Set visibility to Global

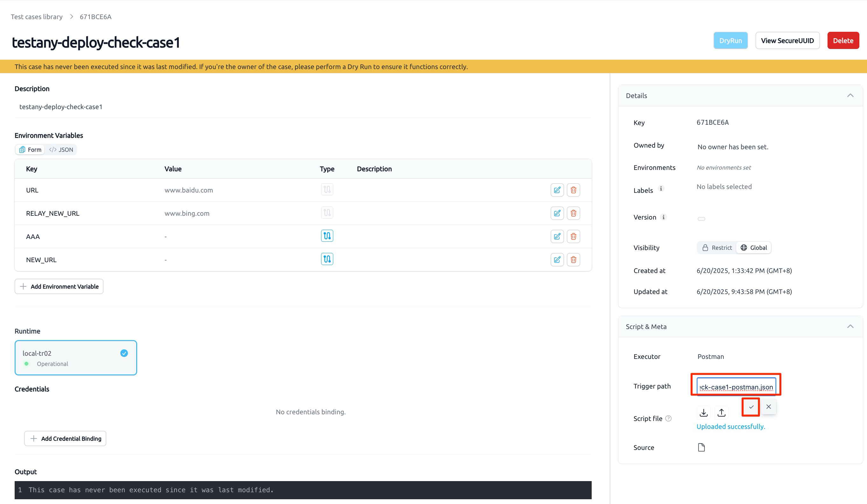pos(753,248)
